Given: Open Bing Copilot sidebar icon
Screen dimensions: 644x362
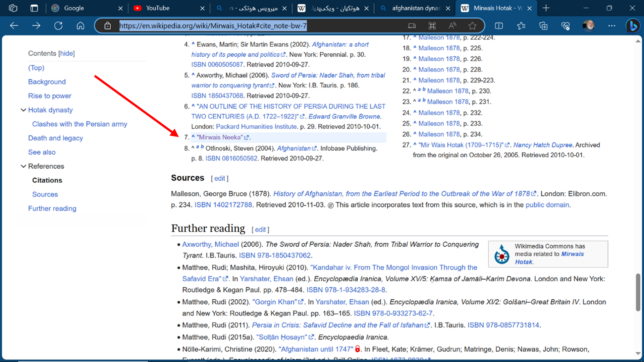Looking at the screenshot, I should point(633,26).
